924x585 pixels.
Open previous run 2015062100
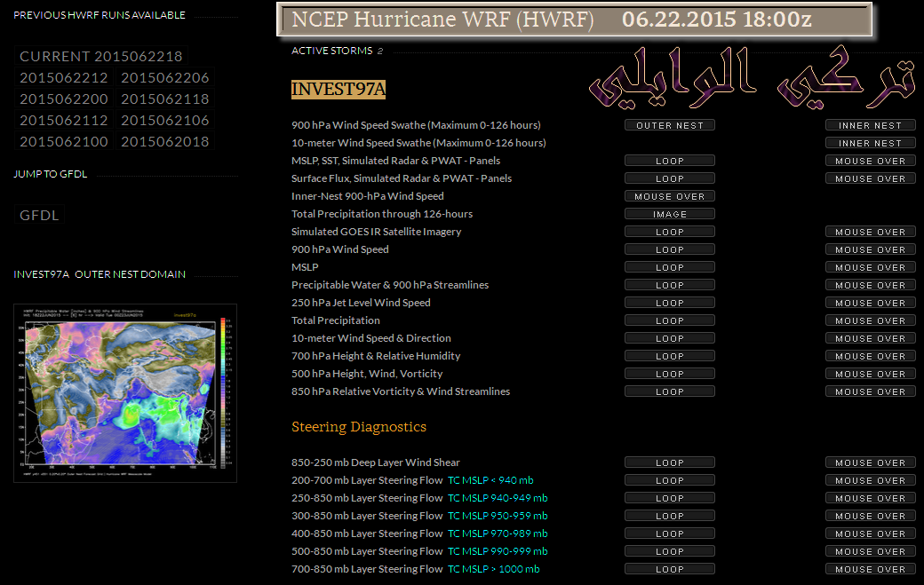(x=64, y=141)
